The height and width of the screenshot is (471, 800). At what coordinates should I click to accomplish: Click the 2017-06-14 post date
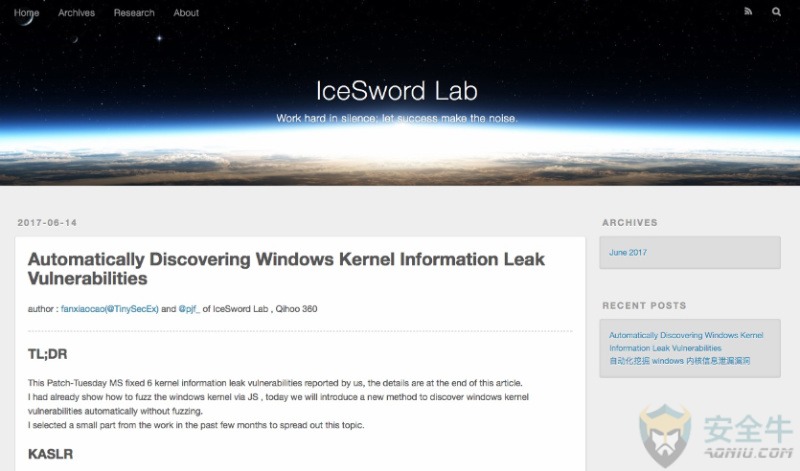click(x=47, y=222)
